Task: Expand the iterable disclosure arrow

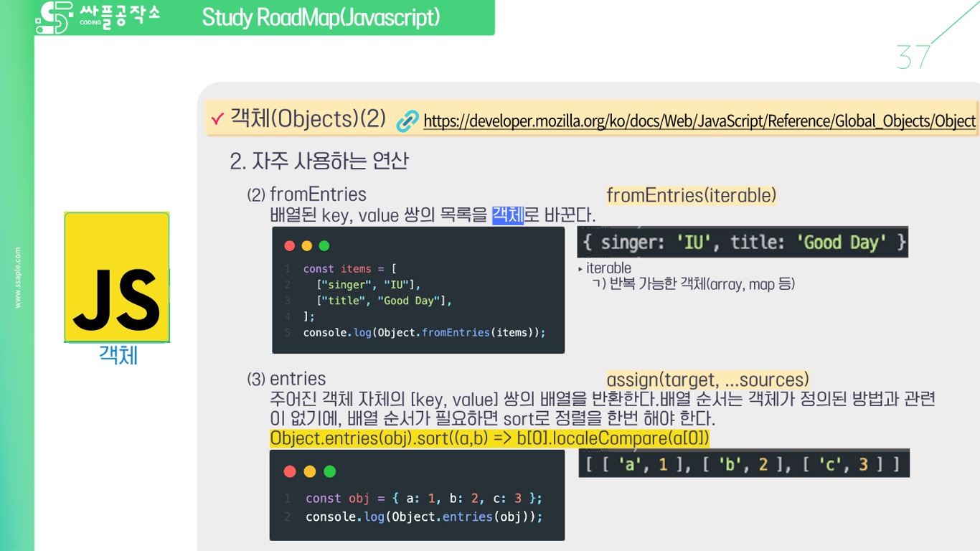Action: coord(578,268)
